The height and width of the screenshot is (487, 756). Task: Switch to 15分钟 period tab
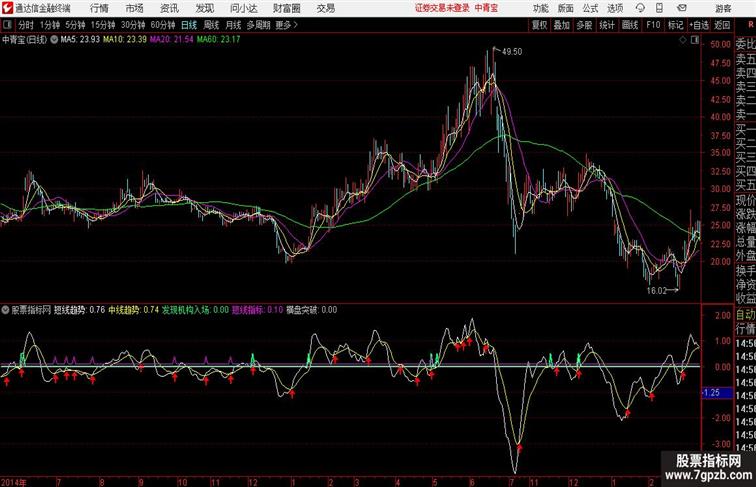click(x=103, y=25)
